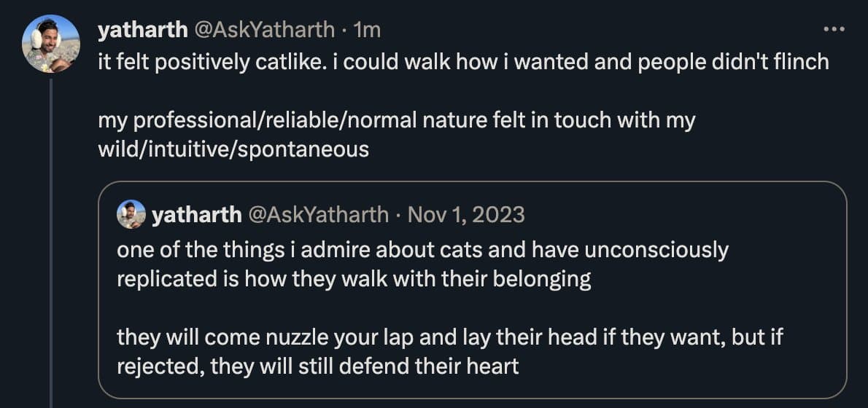Image resolution: width=868 pixels, height=408 pixels.
Task: Open the bold yatharth name atop main tweet
Action: click(142, 30)
